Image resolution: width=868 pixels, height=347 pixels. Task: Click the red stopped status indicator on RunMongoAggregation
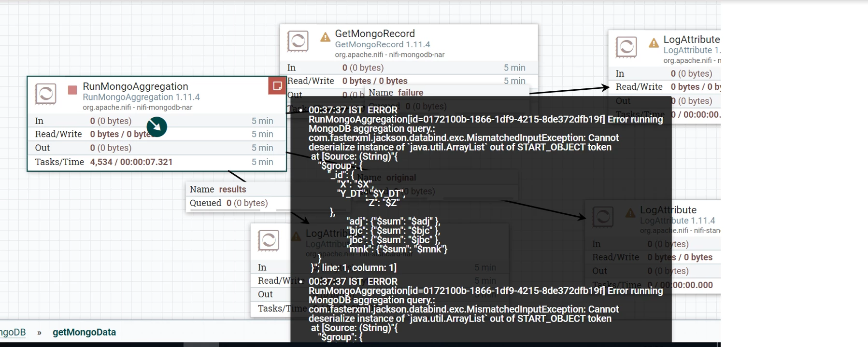tap(72, 90)
